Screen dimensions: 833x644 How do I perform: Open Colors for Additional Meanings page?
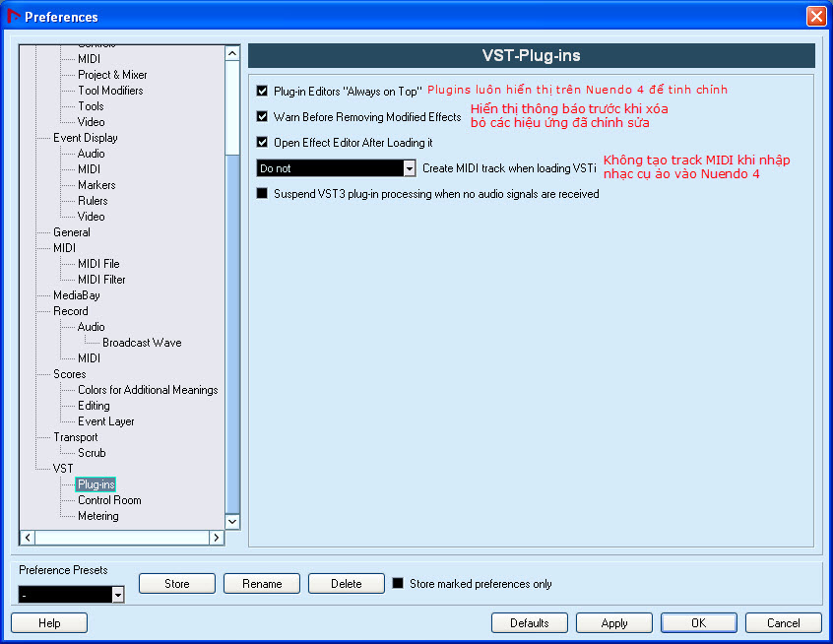(x=148, y=390)
